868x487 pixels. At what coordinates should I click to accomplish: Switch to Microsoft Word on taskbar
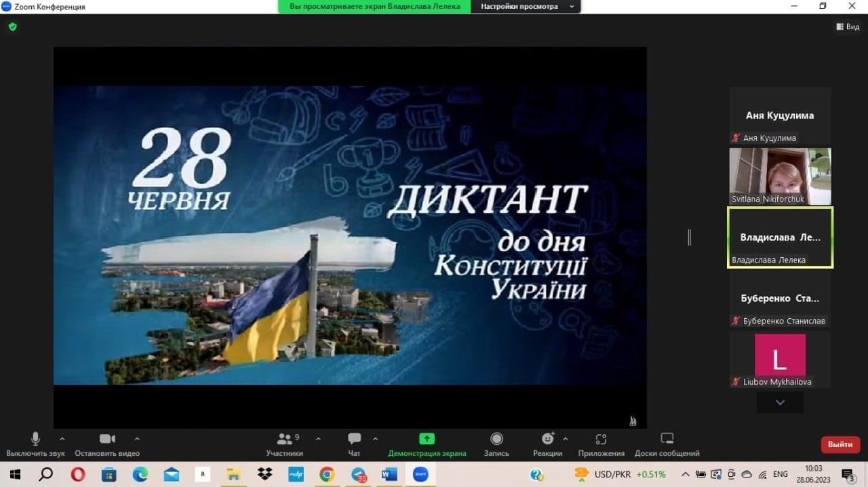[389, 474]
